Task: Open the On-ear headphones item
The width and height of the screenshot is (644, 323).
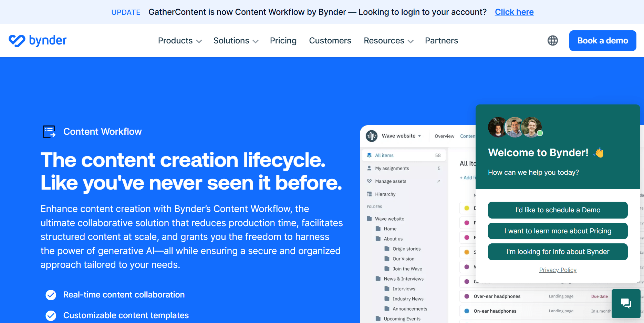Action: [x=495, y=311]
